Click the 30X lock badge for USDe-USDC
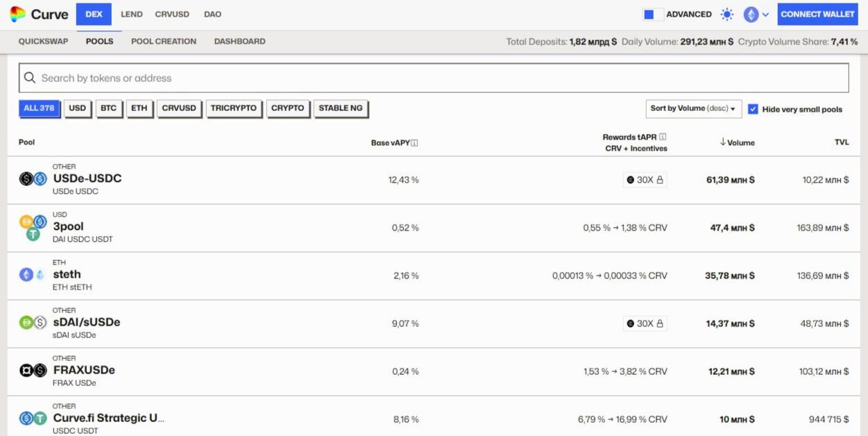 click(645, 180)
